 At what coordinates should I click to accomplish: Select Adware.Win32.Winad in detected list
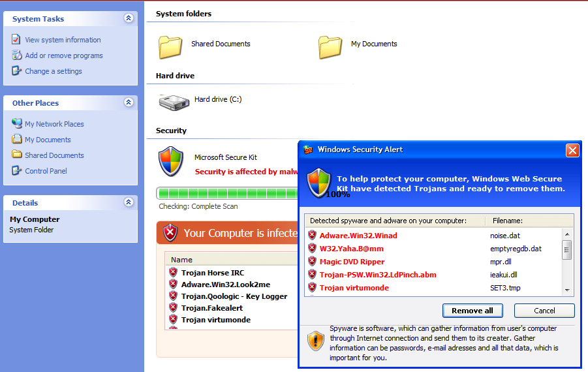pyautogui.click(x=358, y=236)
